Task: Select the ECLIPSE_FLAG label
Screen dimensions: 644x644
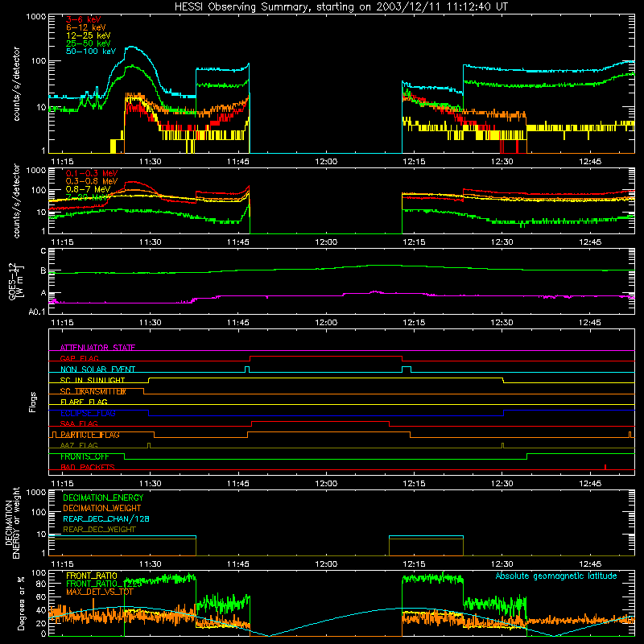Action: [88, 413]
